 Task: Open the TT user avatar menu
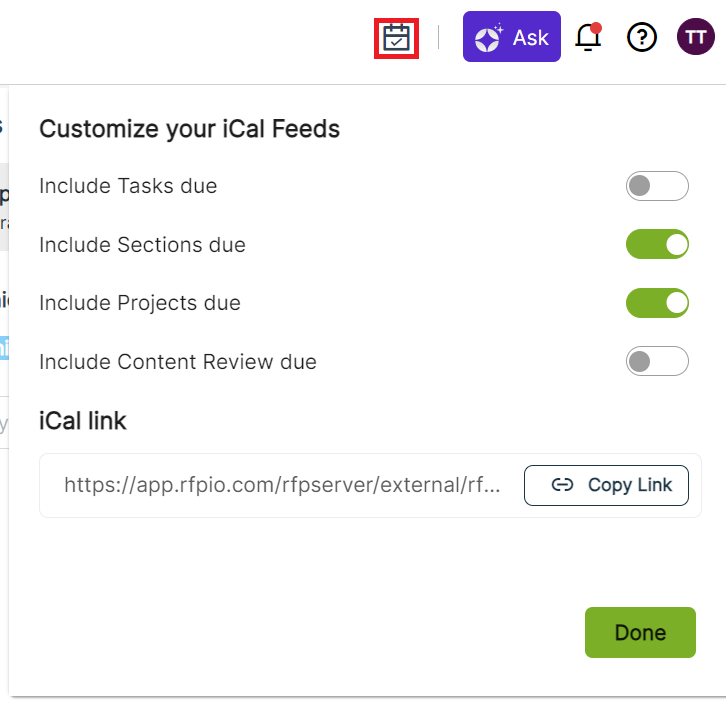(x=695, y=38)
